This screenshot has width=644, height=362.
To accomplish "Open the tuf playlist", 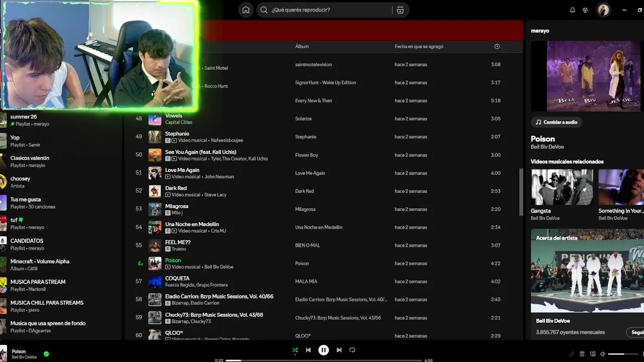I will click(x=61, y=223).
